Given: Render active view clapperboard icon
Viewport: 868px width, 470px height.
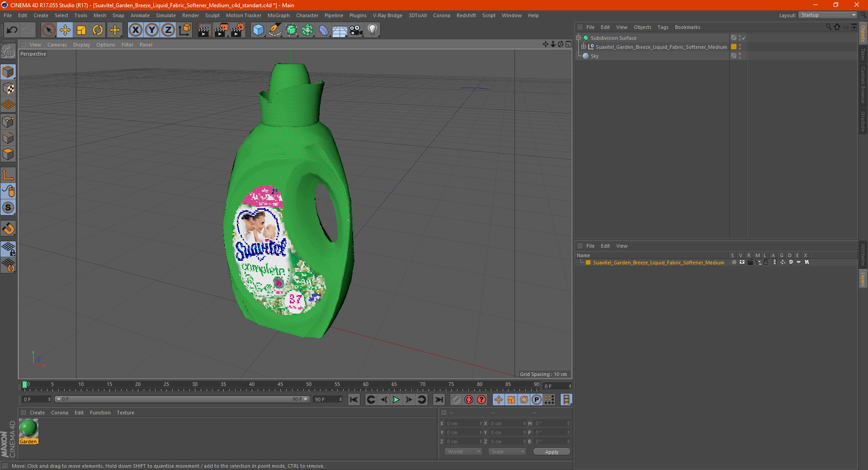Looking at the screenshot, I should click(204, 30).
